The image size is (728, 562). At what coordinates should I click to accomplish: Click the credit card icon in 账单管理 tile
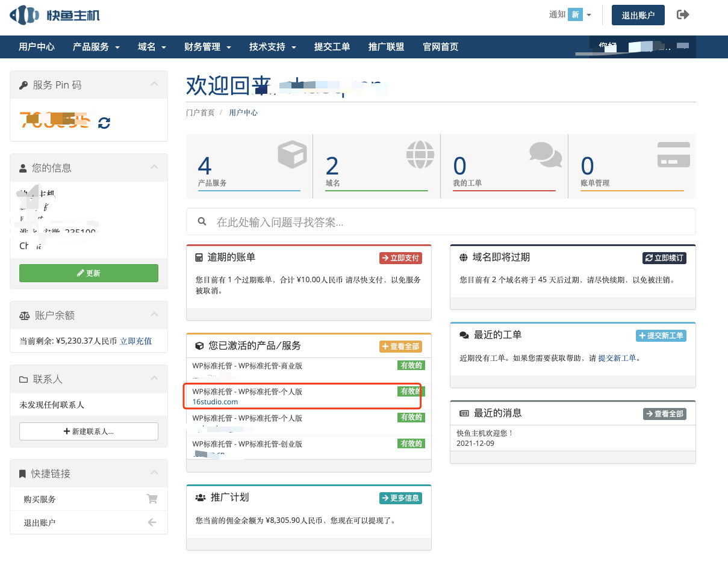[x=673, y=155]
